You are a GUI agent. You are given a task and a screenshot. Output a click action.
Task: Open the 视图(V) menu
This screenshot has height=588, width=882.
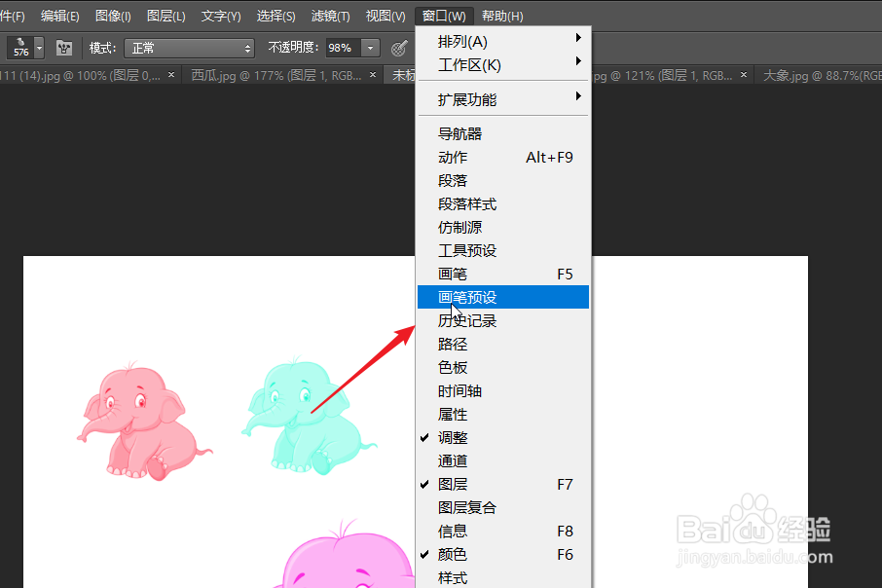click(386, 16)
